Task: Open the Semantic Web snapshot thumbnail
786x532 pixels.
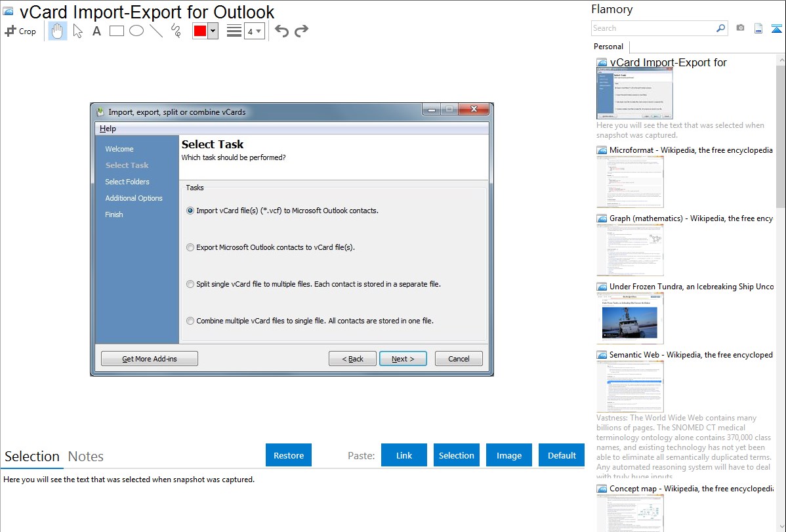Action: pyautogui.click(x=630, y=386)
